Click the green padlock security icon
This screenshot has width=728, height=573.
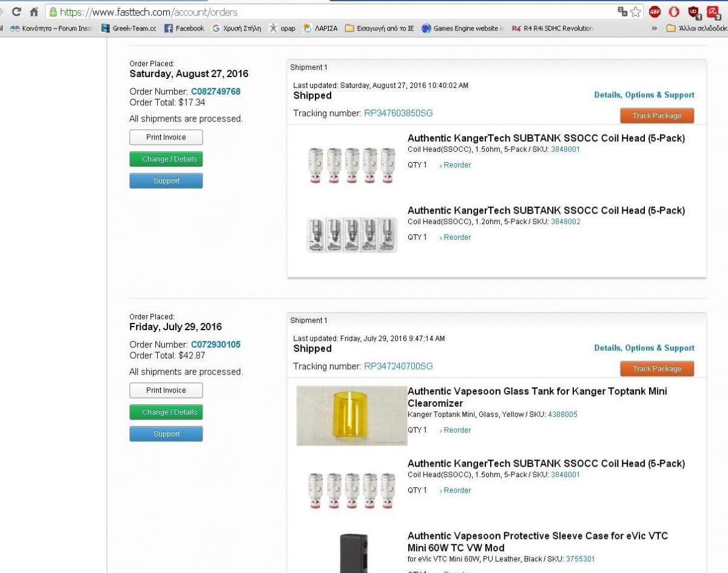click(53, 12)
